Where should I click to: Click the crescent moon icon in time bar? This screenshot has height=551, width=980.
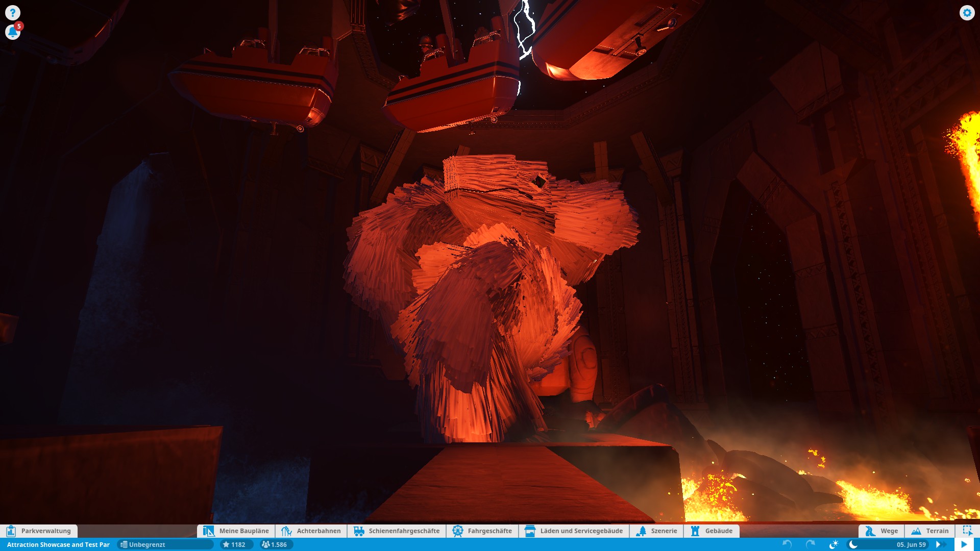(x=853, y=544)
